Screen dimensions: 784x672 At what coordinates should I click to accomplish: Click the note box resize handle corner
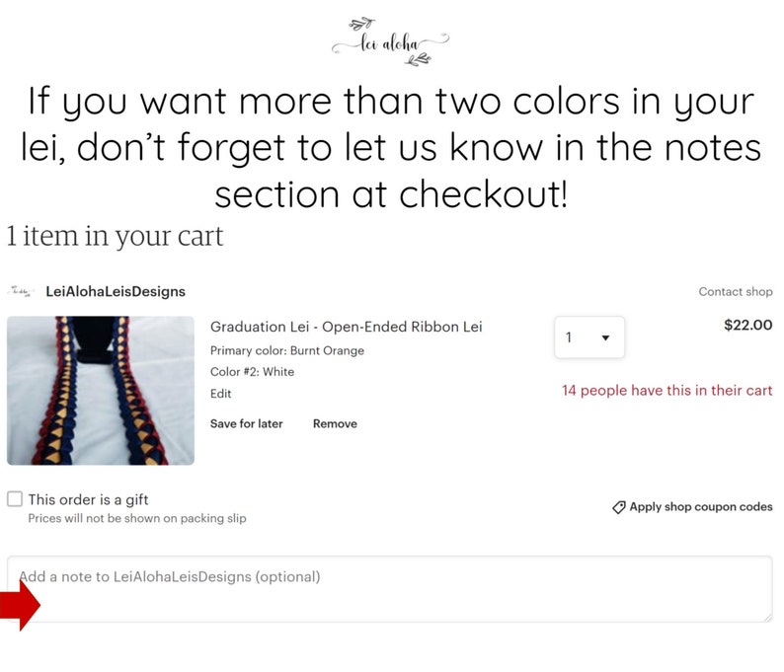(767, 618)
